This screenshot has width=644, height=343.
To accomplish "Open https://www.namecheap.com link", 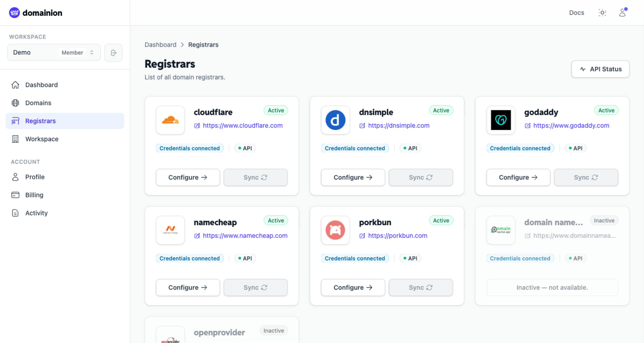I will click(x=245, y=236).
